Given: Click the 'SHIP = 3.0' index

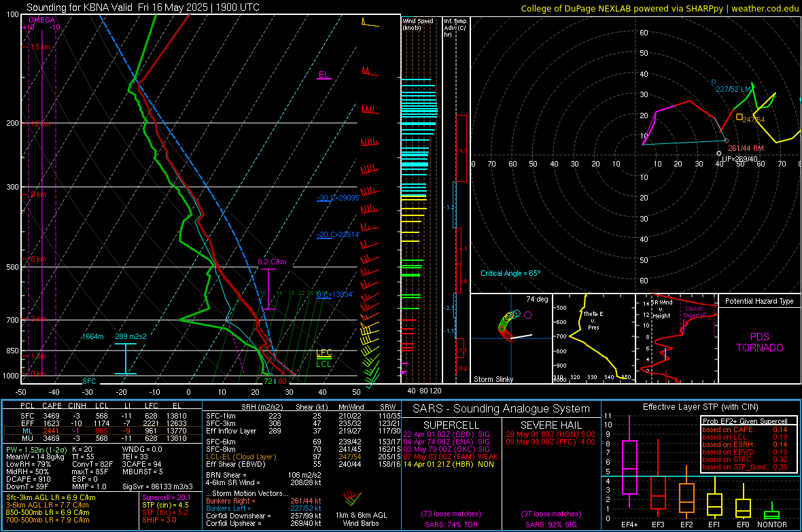Looking at the screenshot, I should click(x=159, y=520).
